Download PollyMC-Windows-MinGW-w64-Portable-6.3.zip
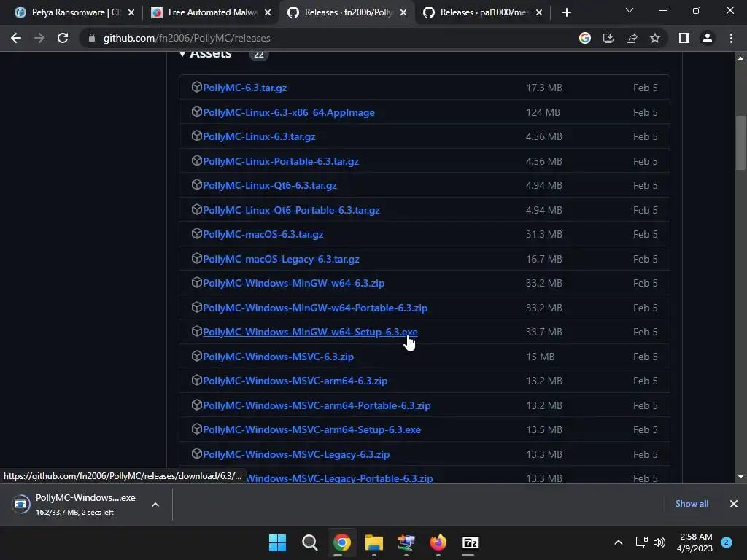 [x=315, y=308]
